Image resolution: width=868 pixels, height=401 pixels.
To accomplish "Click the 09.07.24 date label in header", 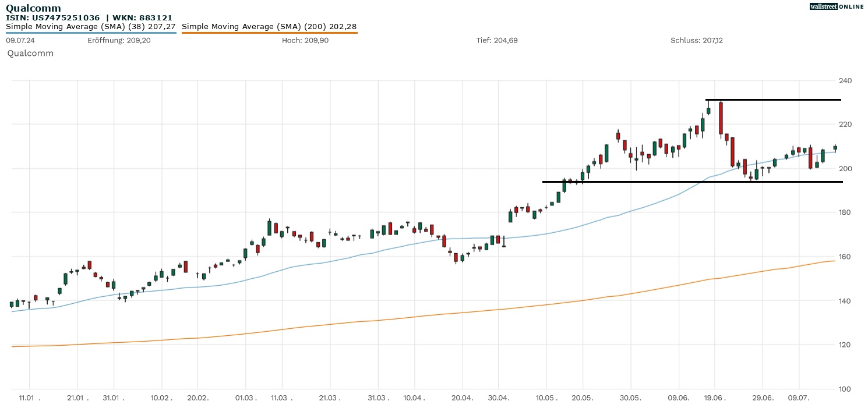I will pyautogui.click(x=20, y=40).
